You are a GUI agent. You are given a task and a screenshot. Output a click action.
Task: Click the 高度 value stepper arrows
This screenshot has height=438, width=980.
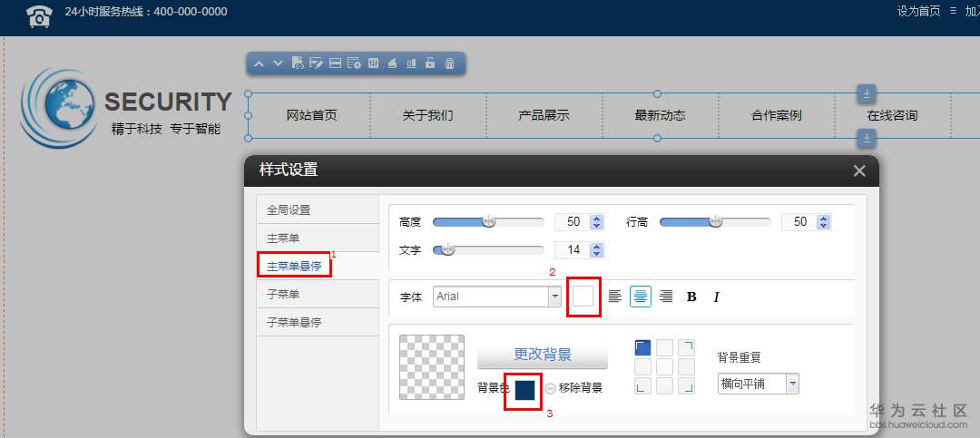point(597,222)
